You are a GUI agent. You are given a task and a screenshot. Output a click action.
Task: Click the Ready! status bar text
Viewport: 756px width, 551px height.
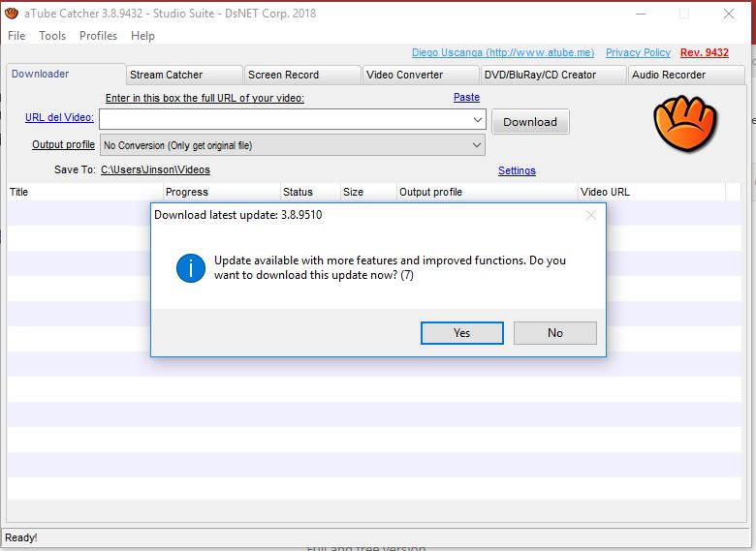[x=20, y=537]
